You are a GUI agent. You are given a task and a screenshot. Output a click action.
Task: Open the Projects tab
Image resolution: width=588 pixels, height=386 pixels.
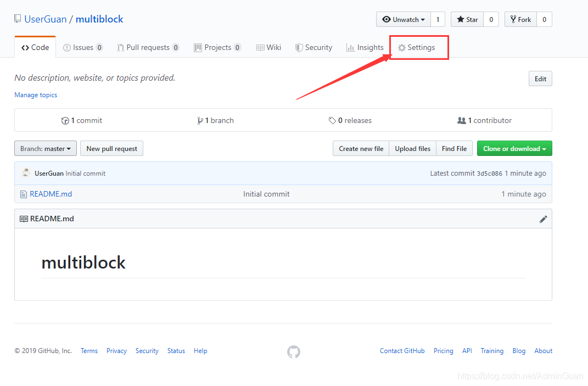pyautogui.click(x=217, y=47)
